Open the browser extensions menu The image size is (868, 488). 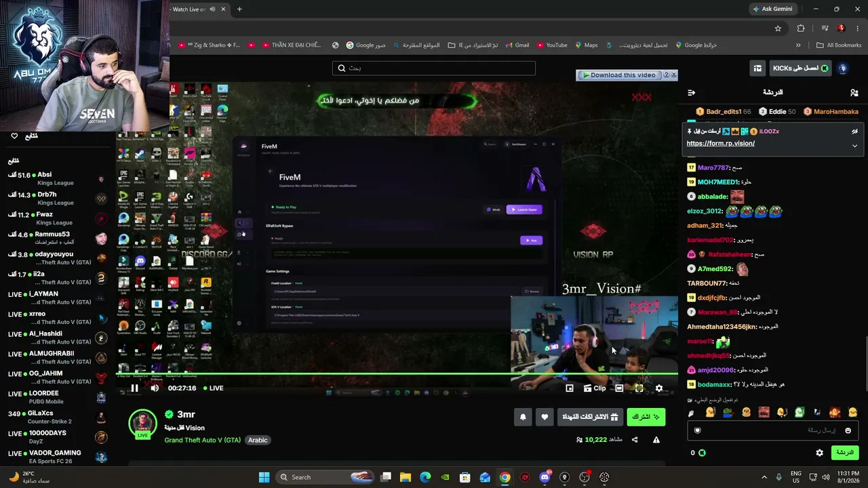click(801, 28)
